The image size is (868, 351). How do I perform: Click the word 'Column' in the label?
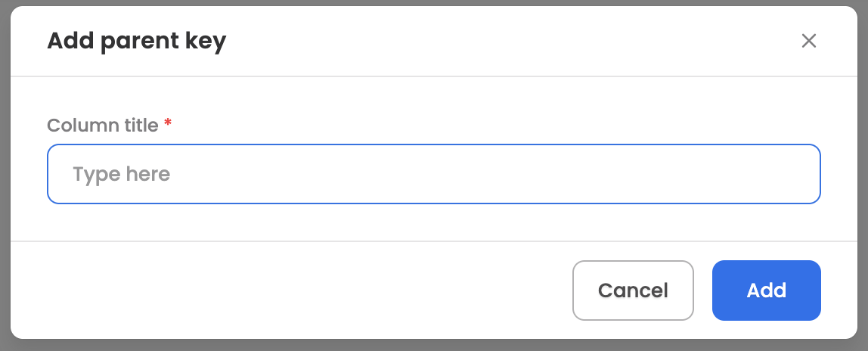point(82,125)
